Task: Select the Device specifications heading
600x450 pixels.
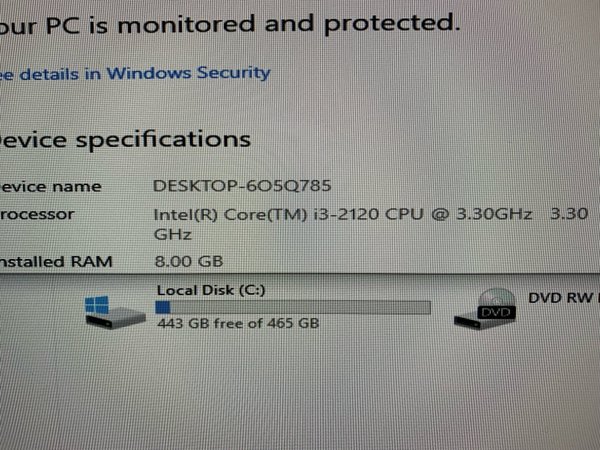Action: point(125,138)
